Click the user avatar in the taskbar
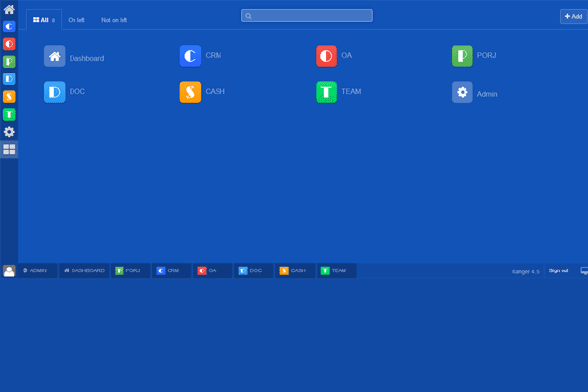Viewport: 588px width, 392px height. tap(9, 270)
